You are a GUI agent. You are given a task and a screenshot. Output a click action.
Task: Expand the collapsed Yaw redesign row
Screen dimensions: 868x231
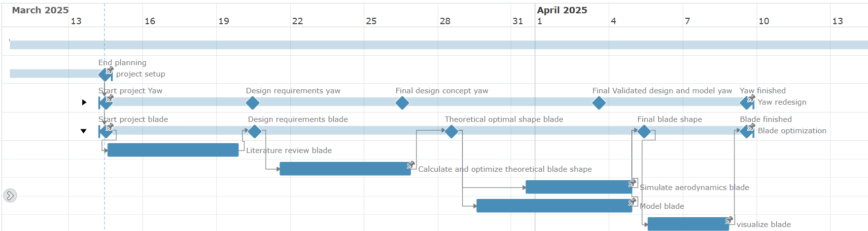point(84,102)
